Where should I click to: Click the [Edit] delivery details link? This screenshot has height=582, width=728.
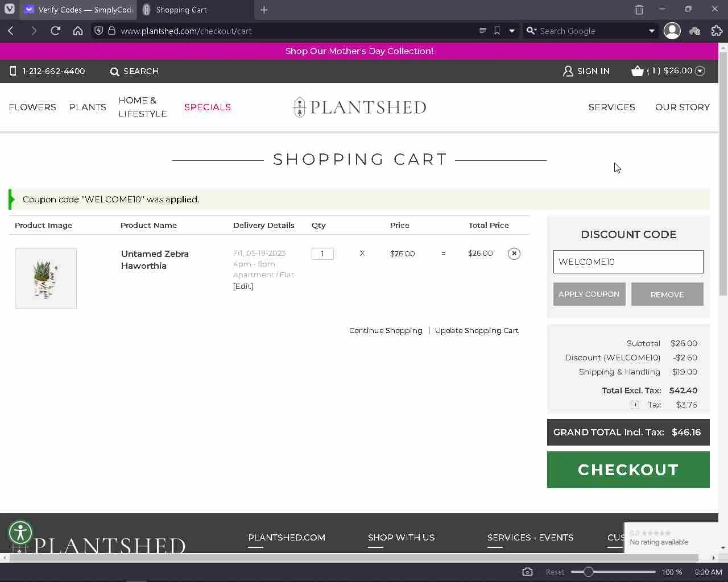(243, 286)
